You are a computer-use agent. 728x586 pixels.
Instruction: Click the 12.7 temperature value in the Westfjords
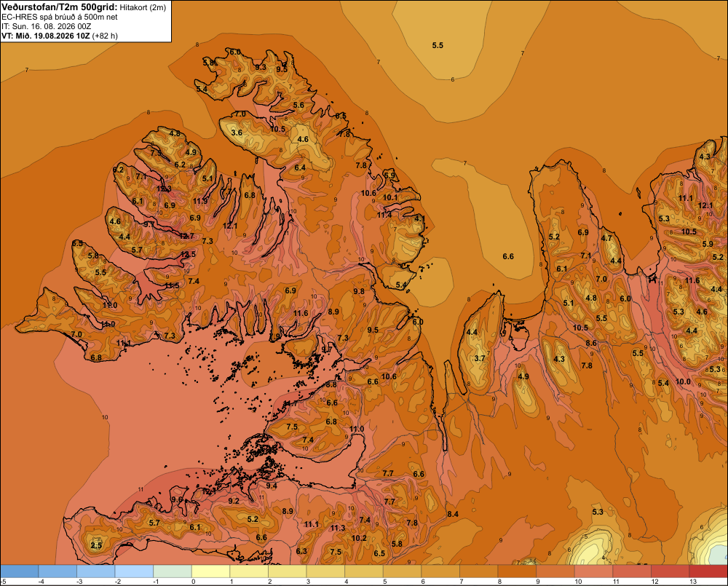(x=186, y=236)
